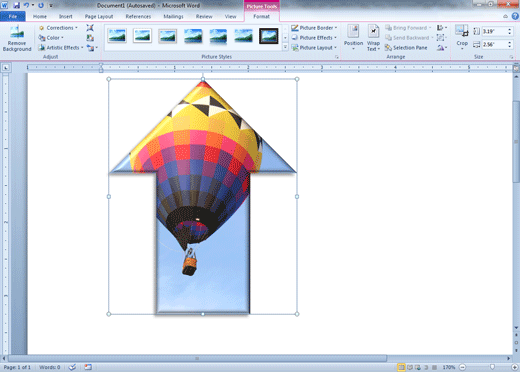
Task: Click the spelling check status bar icon
Action: tap(72, 367)
